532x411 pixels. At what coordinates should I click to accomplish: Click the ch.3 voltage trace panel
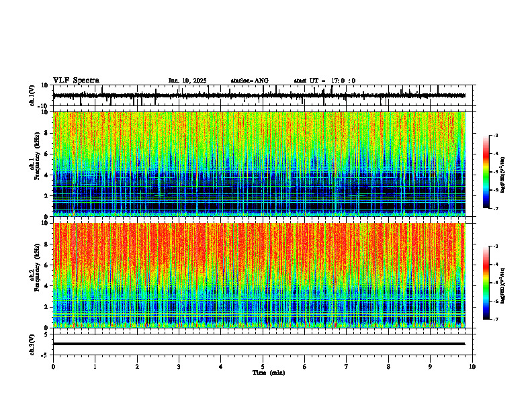click(264, 345)
